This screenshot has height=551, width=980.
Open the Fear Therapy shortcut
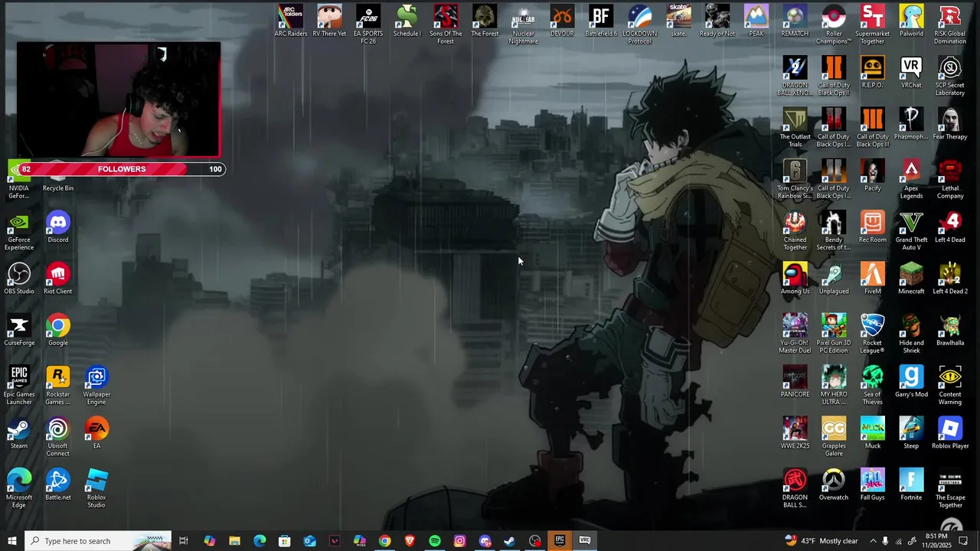950,124
